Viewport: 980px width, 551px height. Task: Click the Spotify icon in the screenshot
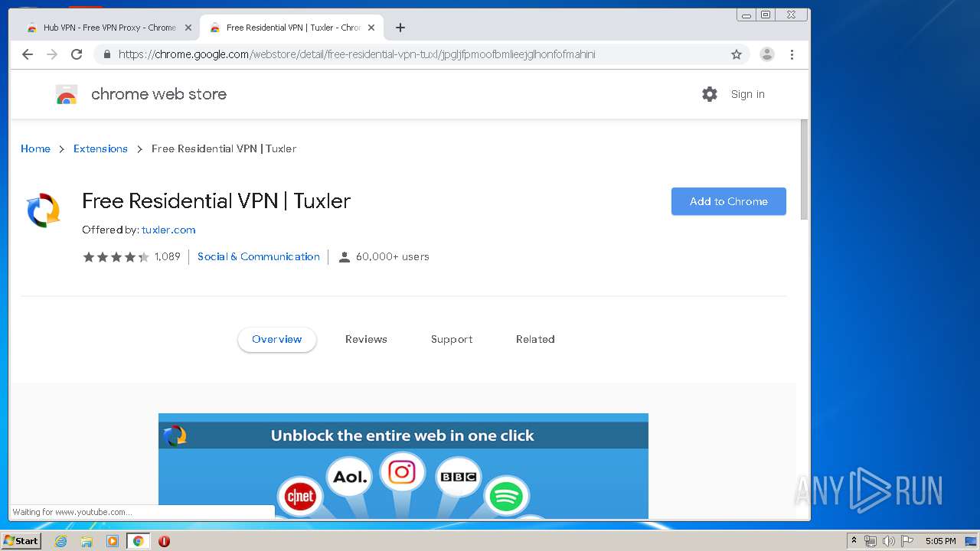506,497
